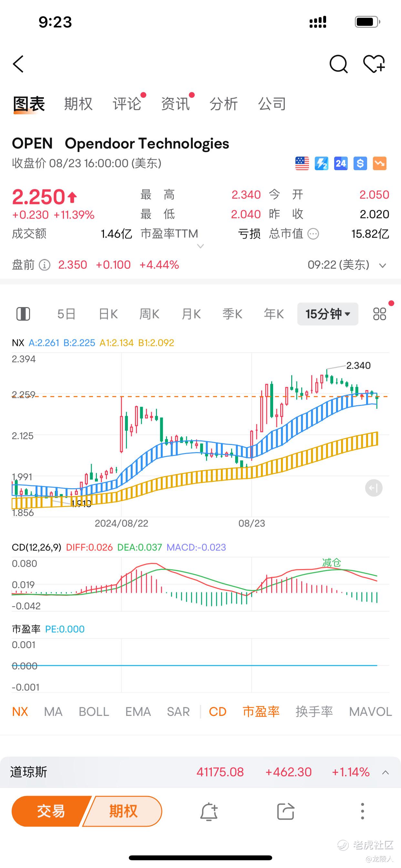Select the 周K chart period
The width and height of the screenshot is (401, 868).
149,314
